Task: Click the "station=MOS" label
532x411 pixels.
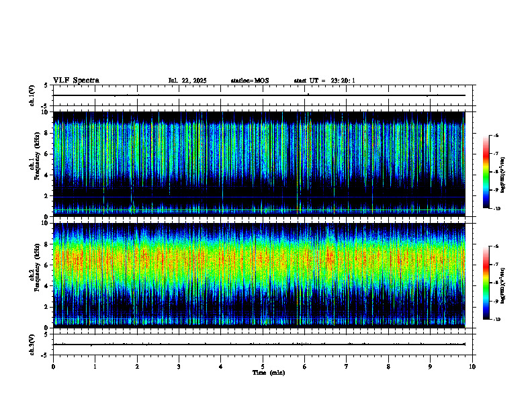Action: (x=250, y=81)
